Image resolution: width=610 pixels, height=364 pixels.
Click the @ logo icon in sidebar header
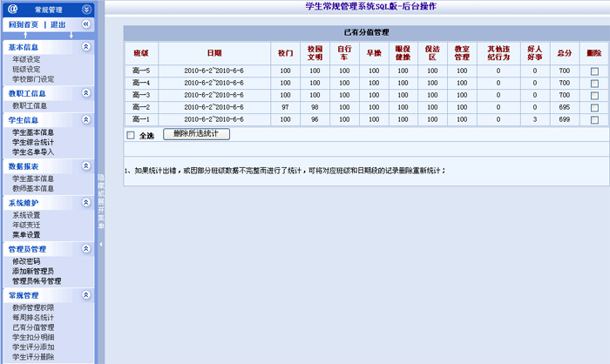pos(11,9)
